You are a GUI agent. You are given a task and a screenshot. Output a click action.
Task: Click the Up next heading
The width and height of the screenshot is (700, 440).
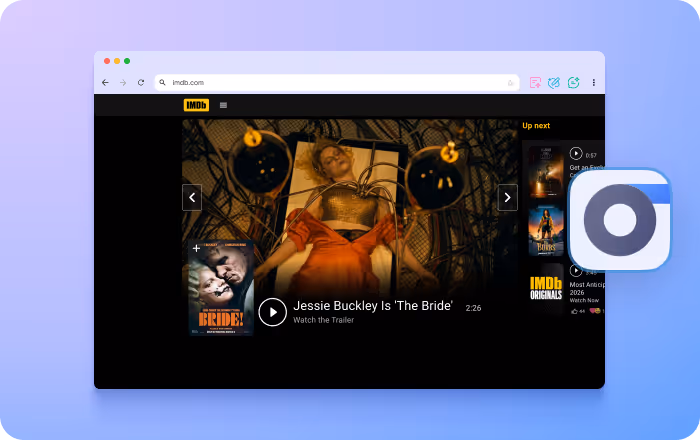click(536, 125)
